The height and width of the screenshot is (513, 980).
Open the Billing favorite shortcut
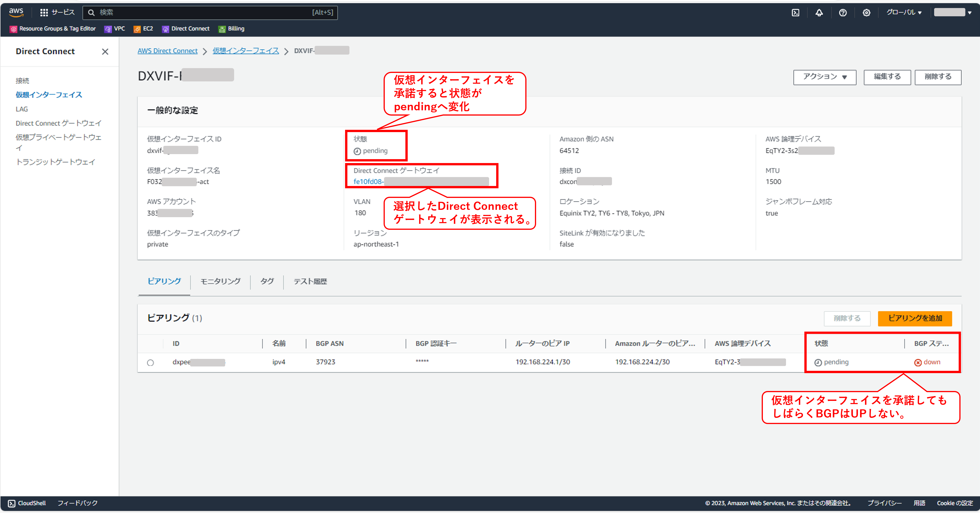[231, 28]
